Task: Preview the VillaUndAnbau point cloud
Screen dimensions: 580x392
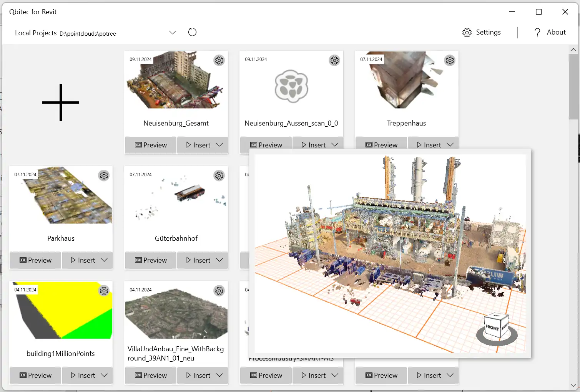Action: click(151, 375)
